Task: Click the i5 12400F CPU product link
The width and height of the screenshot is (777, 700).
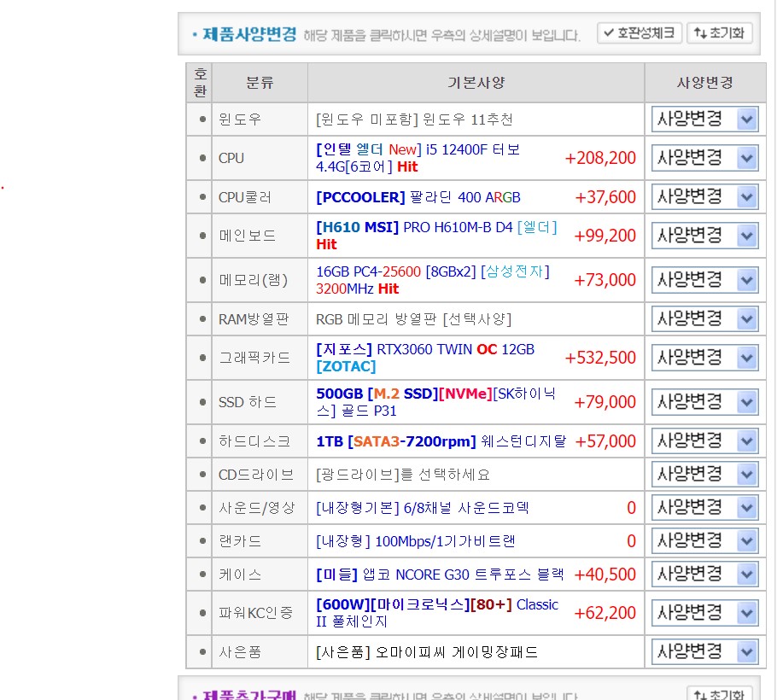Action: 418,158
